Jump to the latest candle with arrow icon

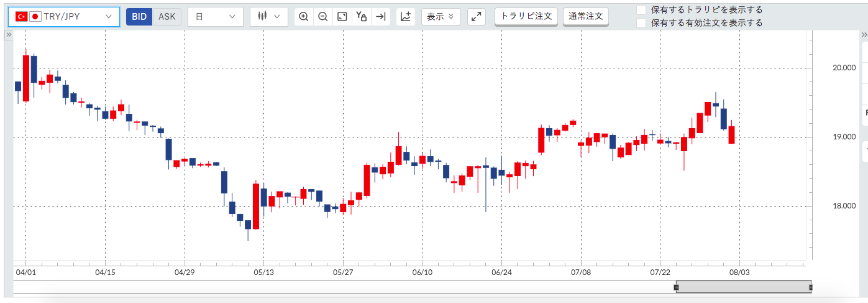[381, 17]
